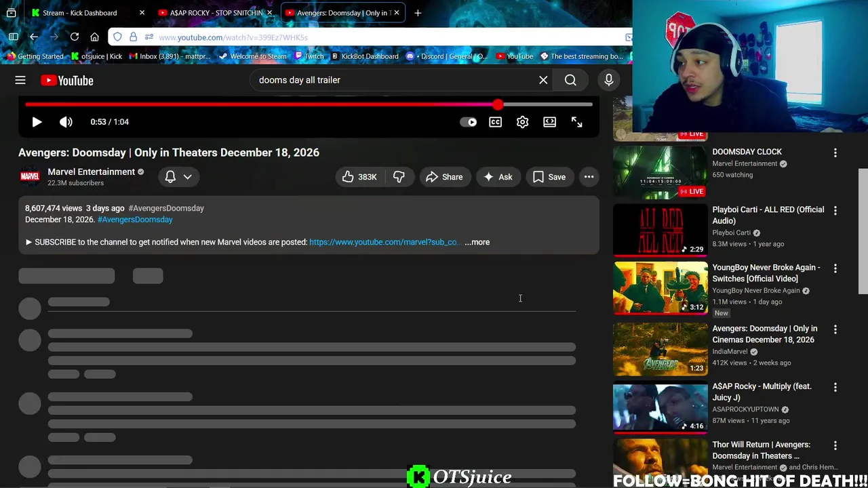Open the Ask AI button
This screenshot has height=488, width=868.
(498, 177)
